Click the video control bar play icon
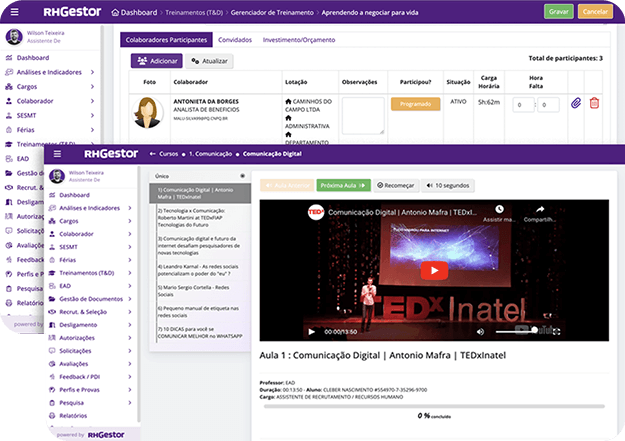The width and height of the screenshot is (625, 441). [x=312, y=332]
